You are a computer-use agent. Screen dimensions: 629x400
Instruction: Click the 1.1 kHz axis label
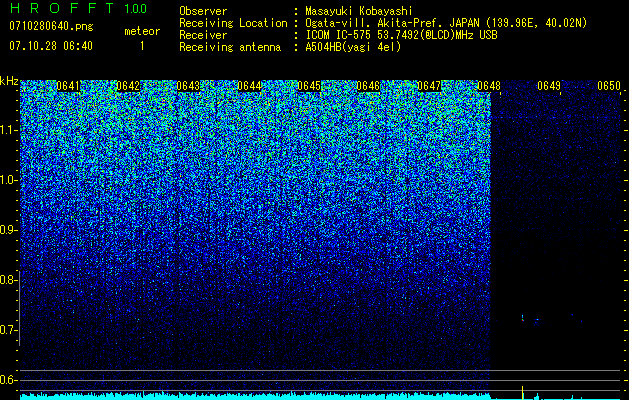click(x=9, y=130)
